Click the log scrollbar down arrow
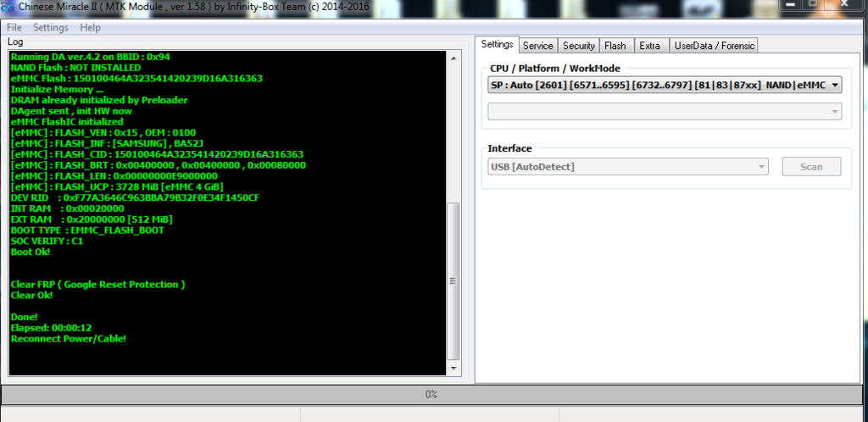The image size is (868, 422). pyautogui.click(x=453, y=369)
